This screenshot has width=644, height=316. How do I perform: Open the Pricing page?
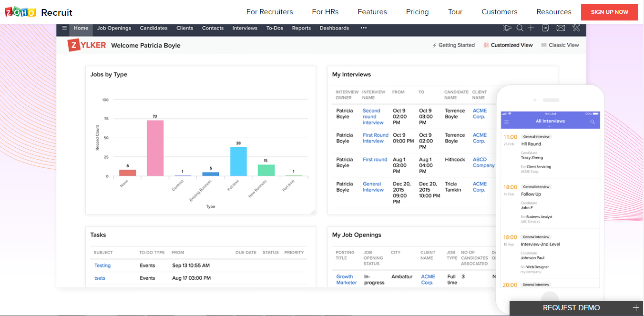418,12
